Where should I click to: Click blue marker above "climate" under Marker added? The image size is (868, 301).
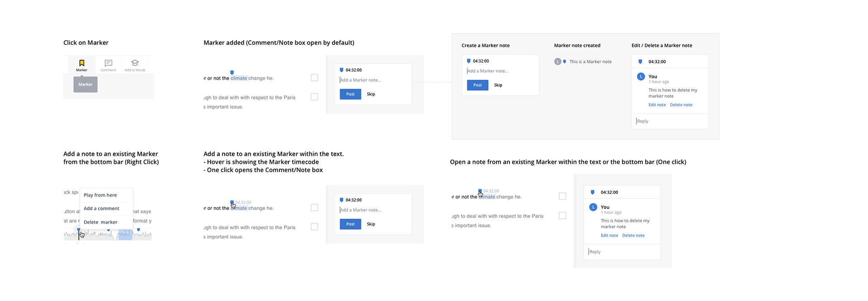(x=232, y=72)
